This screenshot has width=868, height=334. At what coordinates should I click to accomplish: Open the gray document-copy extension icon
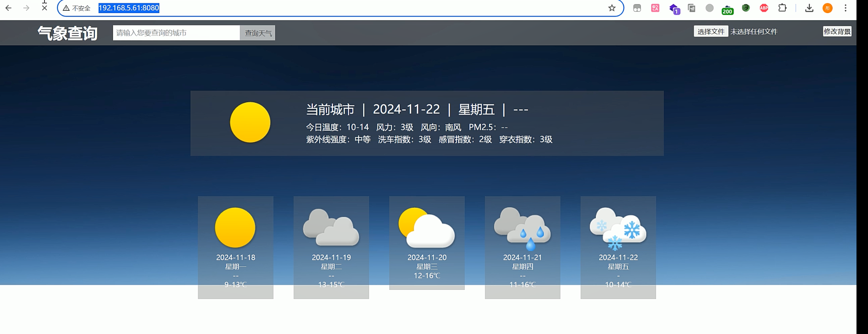[x=691, y=8]
